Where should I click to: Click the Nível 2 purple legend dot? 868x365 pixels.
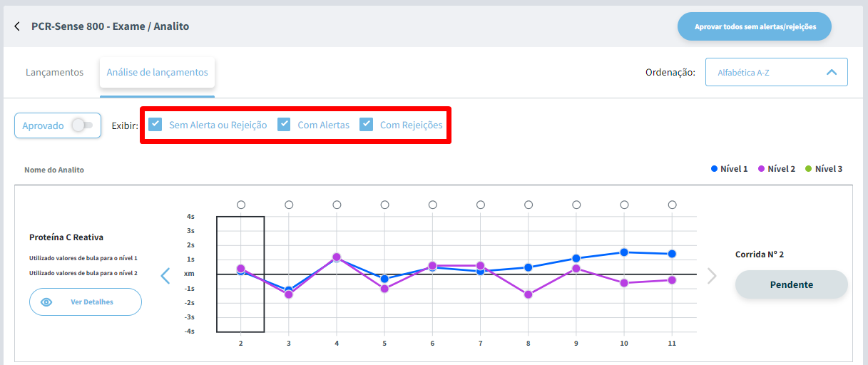(762, 169)
